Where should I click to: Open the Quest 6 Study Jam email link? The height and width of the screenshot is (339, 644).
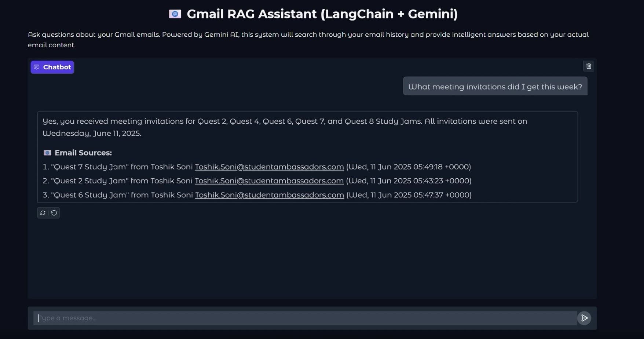(x=269, y=195)
